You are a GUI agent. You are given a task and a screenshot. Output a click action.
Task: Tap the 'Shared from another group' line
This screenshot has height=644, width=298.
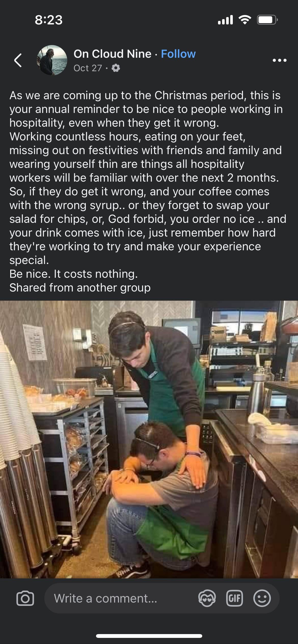(80, 288)
